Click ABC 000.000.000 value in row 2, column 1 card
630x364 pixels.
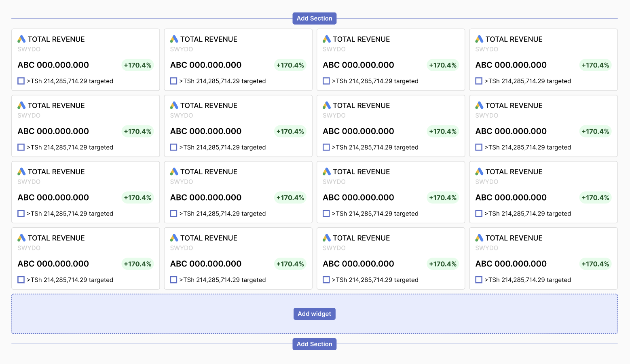coord(53,131)
